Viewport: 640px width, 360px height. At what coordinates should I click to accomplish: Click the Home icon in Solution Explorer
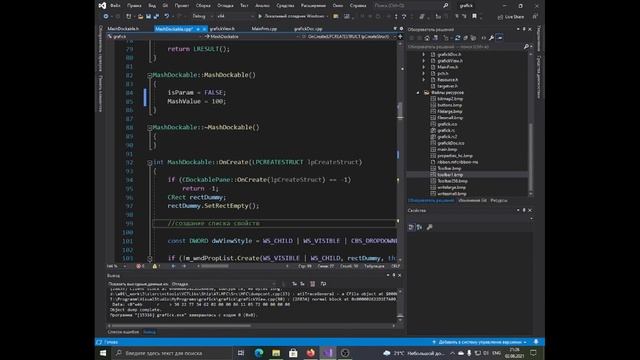pyautogui.click(x=427, y=38)
